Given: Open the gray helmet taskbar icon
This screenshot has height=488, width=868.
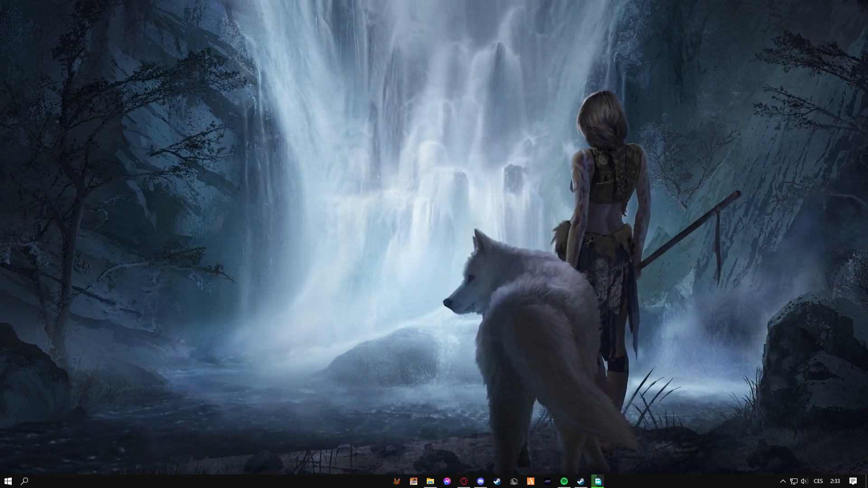Looking at the screenshot, I should pos(514,481).
